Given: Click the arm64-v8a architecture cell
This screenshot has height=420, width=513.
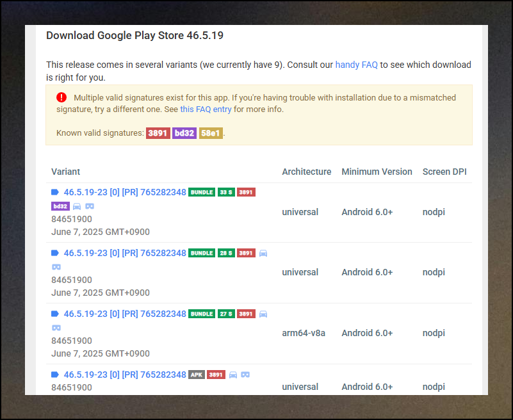Looking at the screenshot, I should tap(304, 333).
